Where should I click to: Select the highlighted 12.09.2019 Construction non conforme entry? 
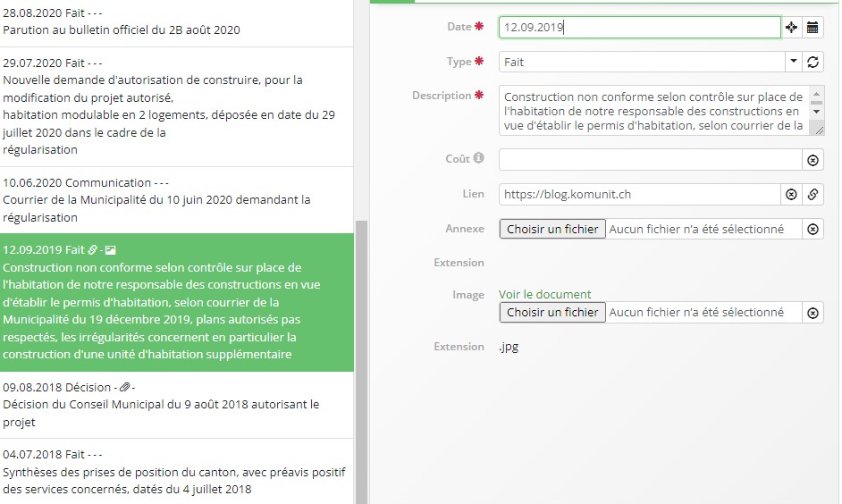tap(176, 302)
